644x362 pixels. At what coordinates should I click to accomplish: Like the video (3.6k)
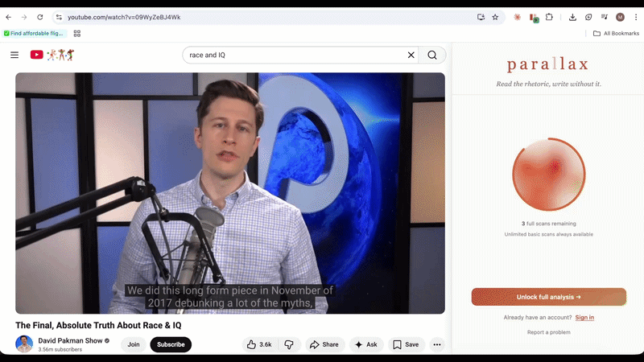click(259, 344)
